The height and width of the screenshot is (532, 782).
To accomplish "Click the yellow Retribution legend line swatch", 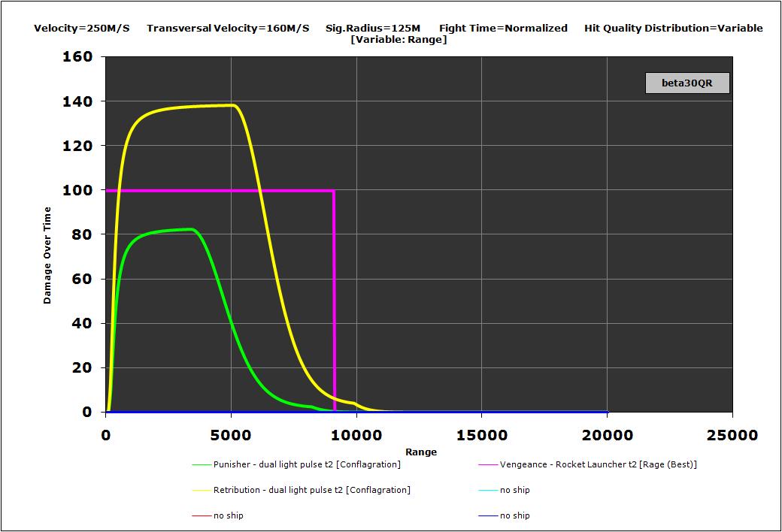I will 202,490.
